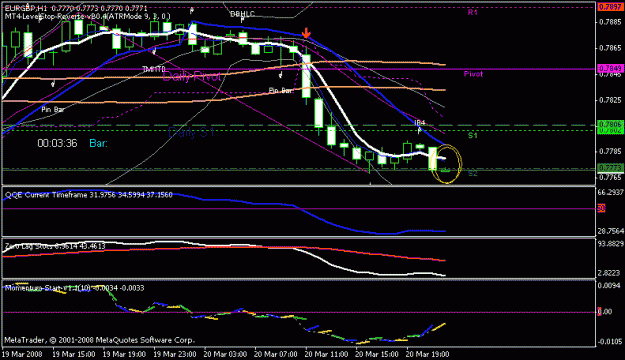625x360 pixels.
Task: Click the DBHLC label at chart top
Action: point(242,14)
